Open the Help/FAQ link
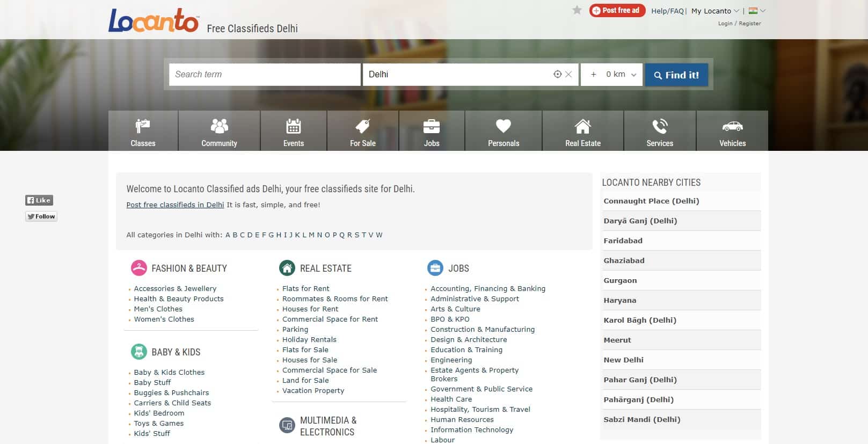 [x=667, y=11]
